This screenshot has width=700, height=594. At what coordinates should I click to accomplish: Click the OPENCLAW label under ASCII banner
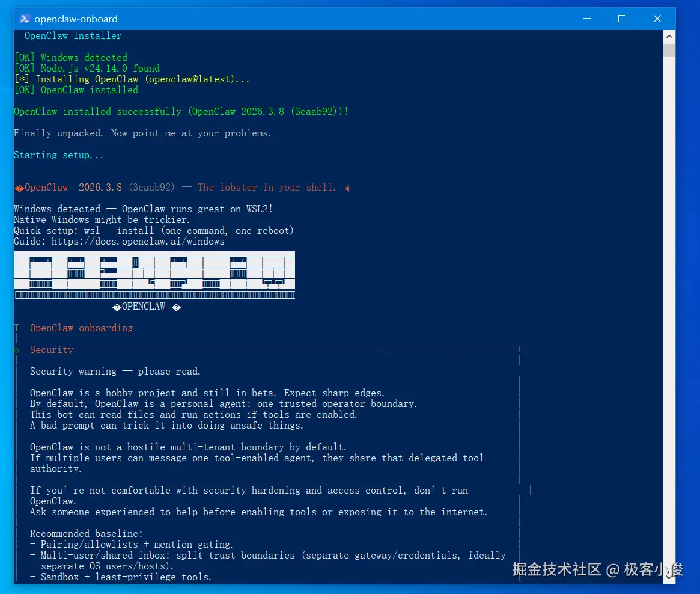pos(144,307)
